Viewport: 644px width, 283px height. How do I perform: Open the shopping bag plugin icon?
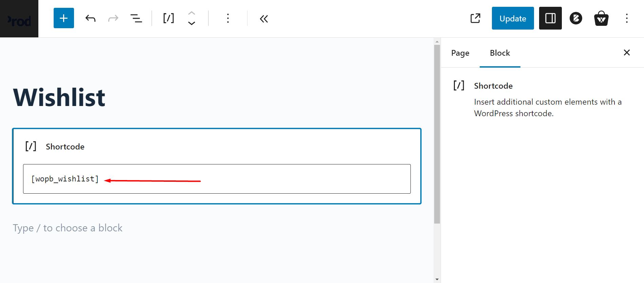pos(601,18)
